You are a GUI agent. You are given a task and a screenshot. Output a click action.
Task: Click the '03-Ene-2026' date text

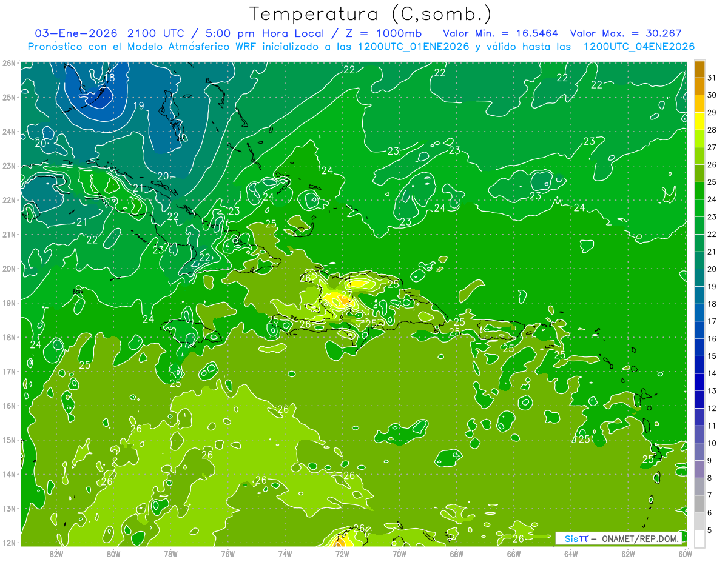tap(76, 33)
